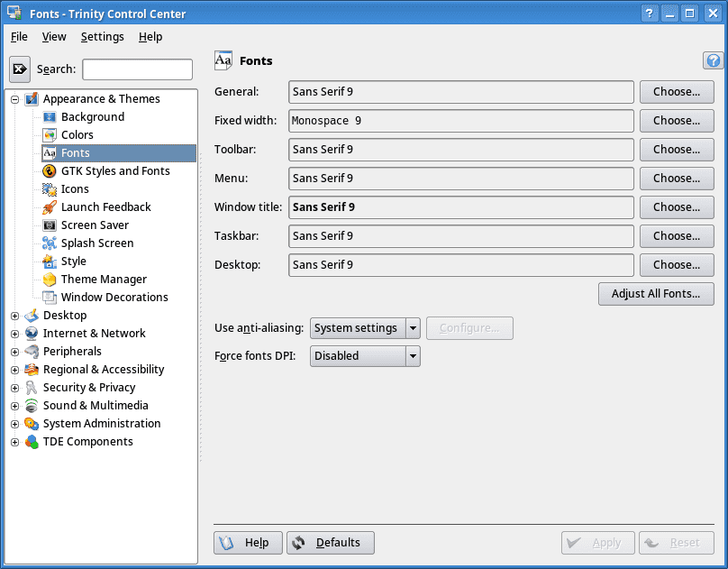This screenshot has width=728, height=569.
Task: Open Colors settings via its sidebar icon
Action: 49,134
